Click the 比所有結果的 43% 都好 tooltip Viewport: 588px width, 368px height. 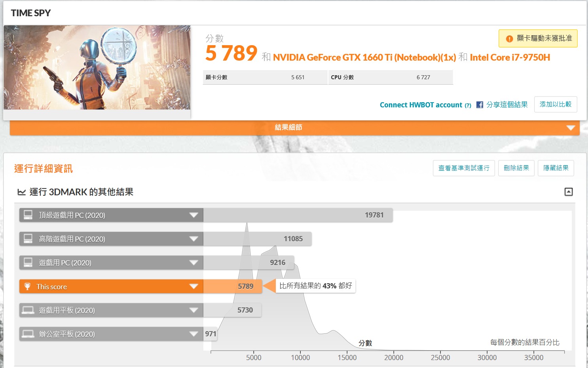[315, 286]
